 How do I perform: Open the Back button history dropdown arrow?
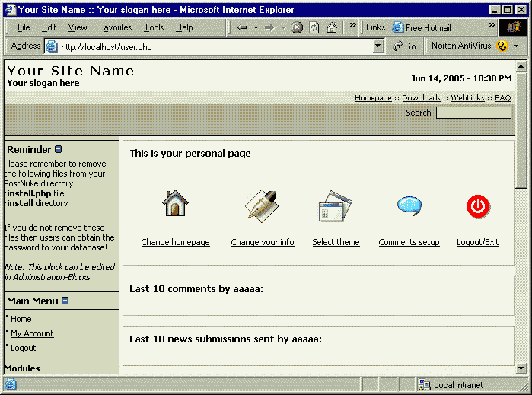[256, 27]
